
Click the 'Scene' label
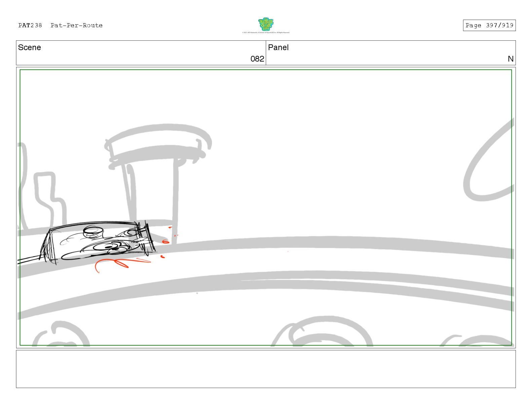[30, 47]
